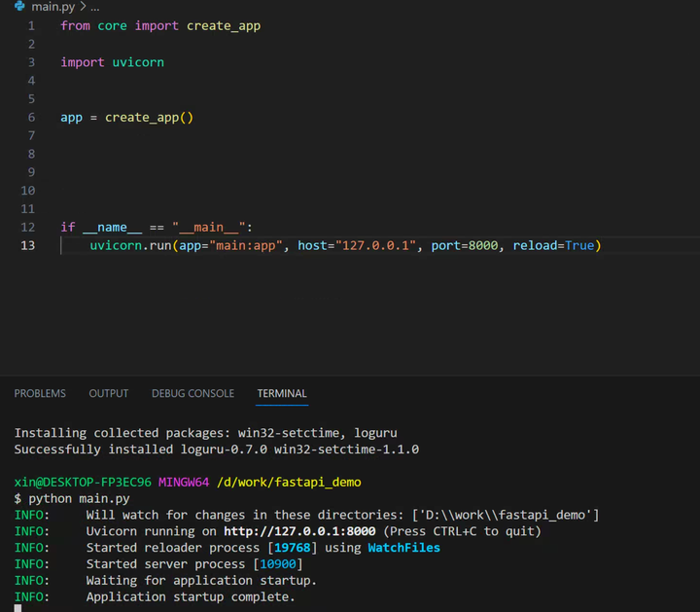Switch to the PROBLEMS tab
Image resolution: width=700 pixels, height=612 pixels.
tap(40, 393)
